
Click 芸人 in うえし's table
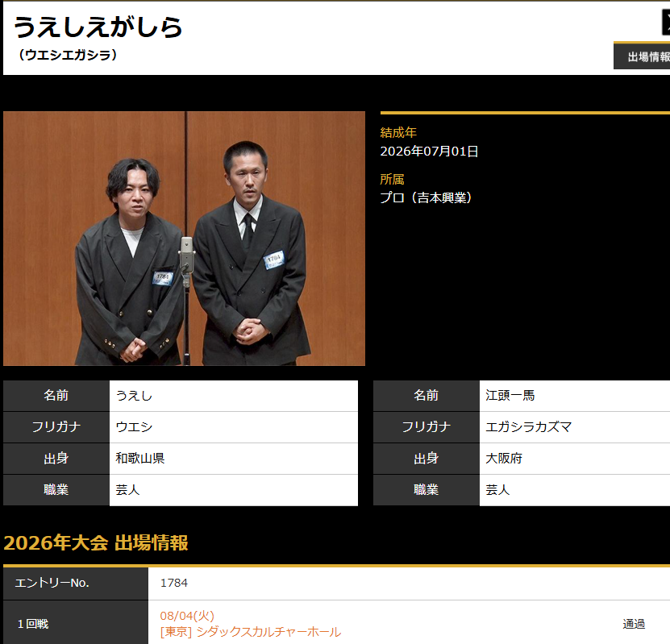tap(127, 490)
